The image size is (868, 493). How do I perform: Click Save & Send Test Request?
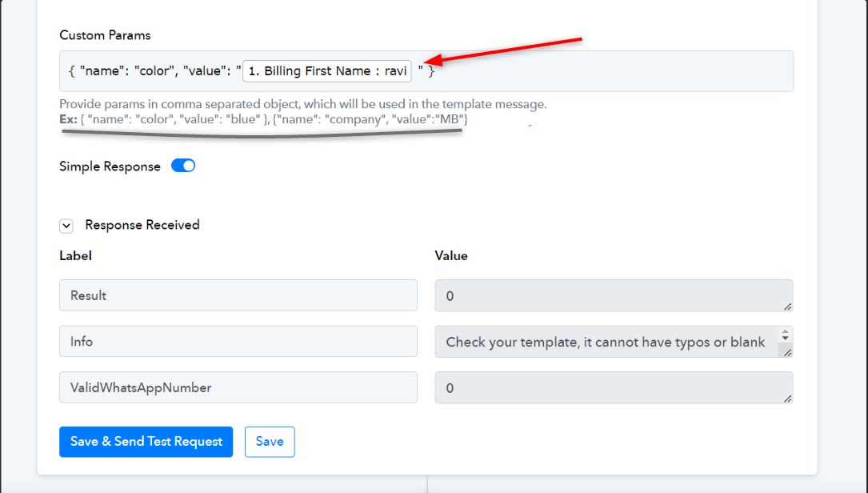146,442
